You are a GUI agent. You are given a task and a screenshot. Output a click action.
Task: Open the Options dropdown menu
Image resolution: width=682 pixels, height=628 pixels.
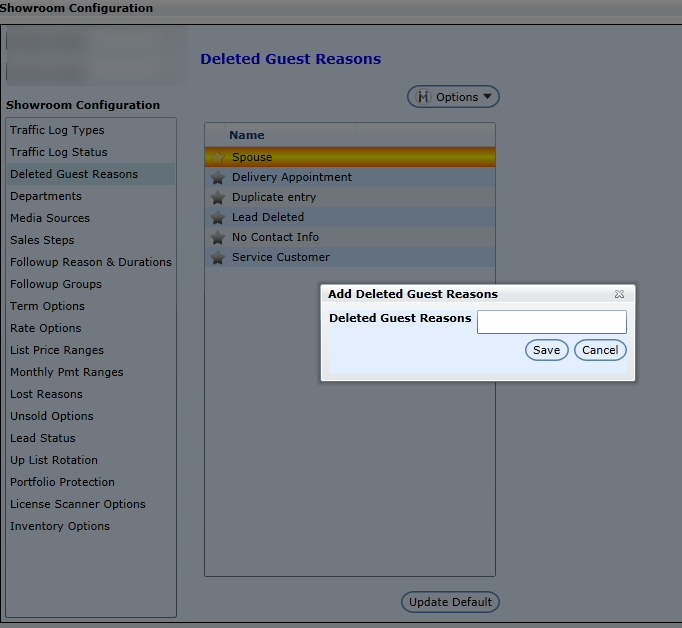(453, 97)
